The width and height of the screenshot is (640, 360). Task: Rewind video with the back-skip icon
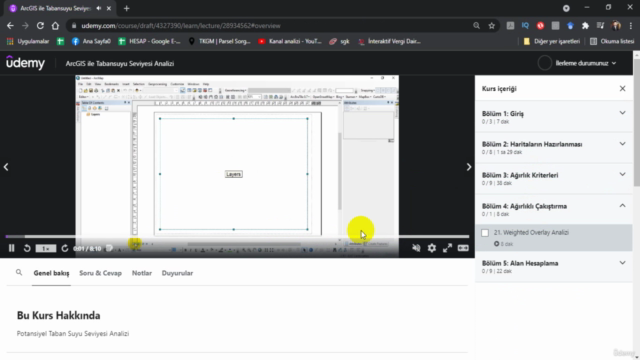click(27, 248)
